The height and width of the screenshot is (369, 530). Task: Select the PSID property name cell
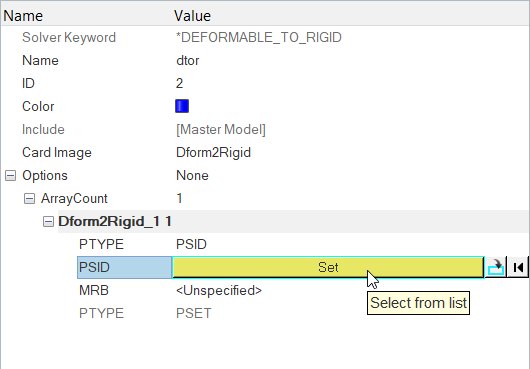(x=124, y=267)
